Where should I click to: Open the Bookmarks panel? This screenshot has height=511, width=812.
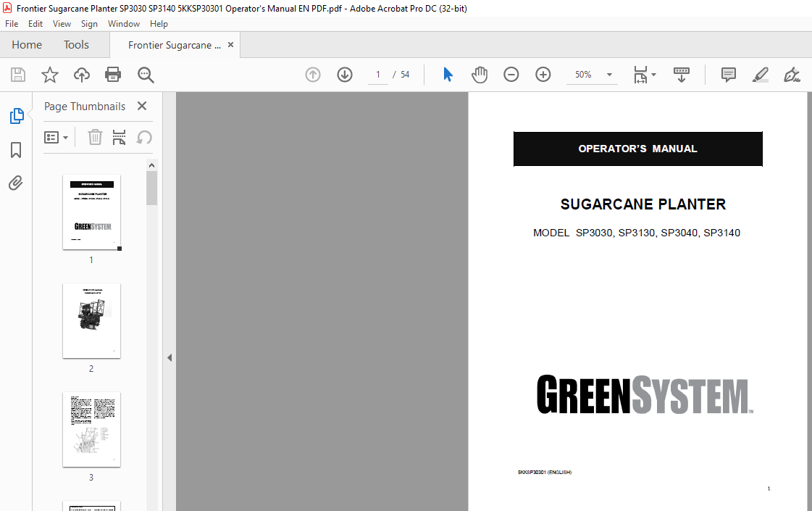point(16,150)
